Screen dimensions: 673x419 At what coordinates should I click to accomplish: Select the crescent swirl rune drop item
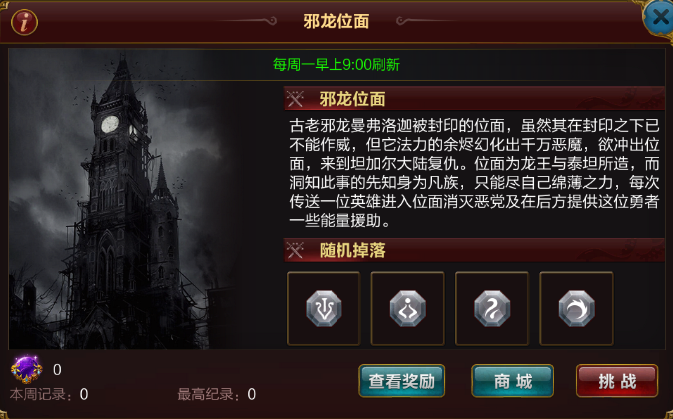[576, 308]
